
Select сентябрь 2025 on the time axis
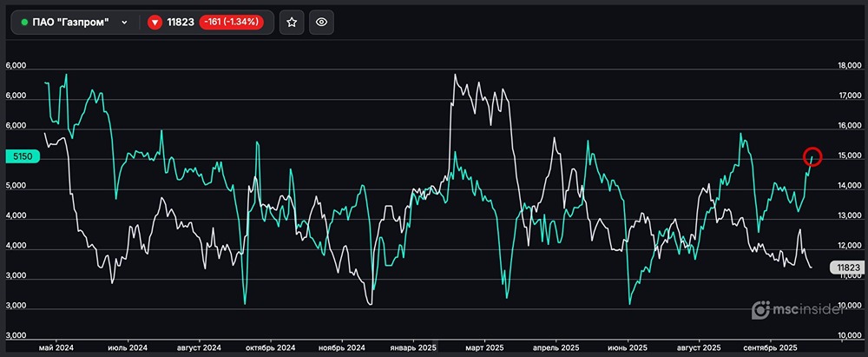[x=771, y=347]
